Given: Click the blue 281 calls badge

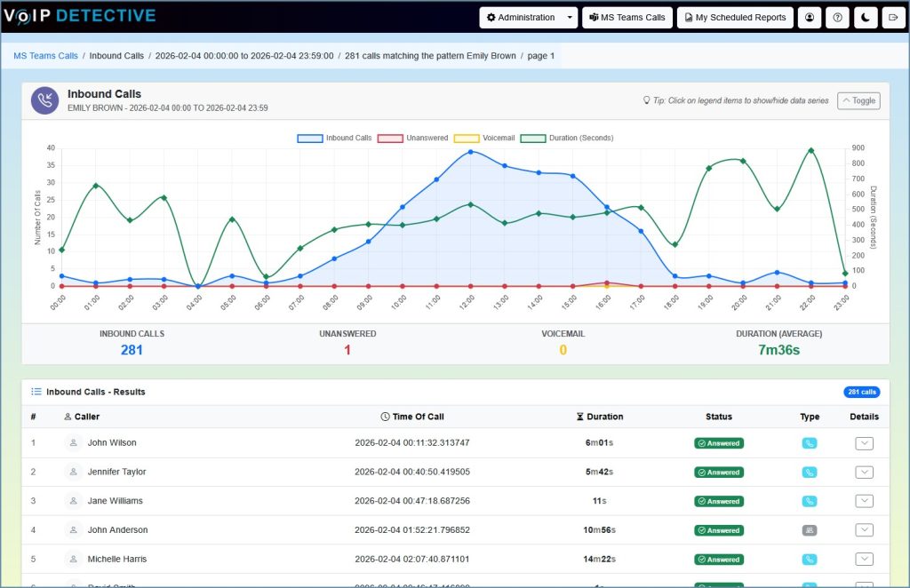Looking at the screenshot, I should coord(862,391).
